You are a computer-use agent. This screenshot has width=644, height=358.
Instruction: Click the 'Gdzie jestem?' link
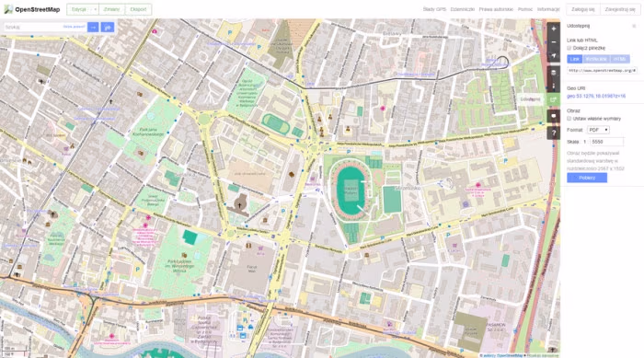(x=75, y=27)
